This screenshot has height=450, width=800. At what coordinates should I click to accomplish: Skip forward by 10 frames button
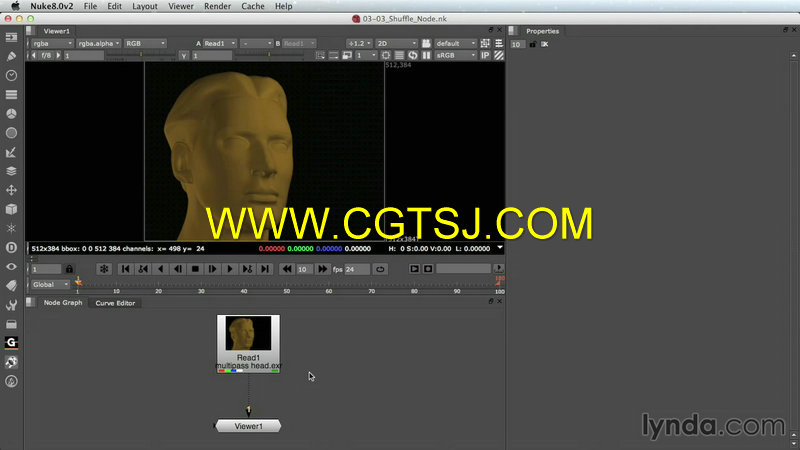(x=322, y=269)
